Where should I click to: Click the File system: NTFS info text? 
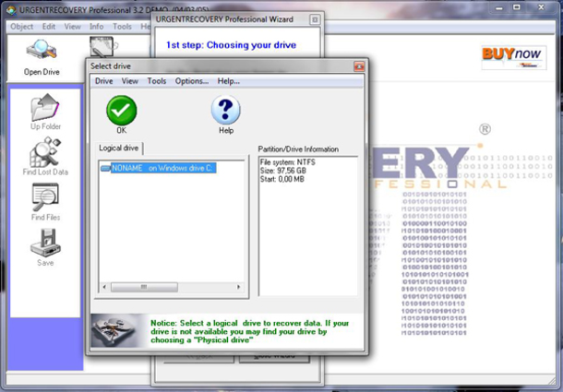[288, 162]
